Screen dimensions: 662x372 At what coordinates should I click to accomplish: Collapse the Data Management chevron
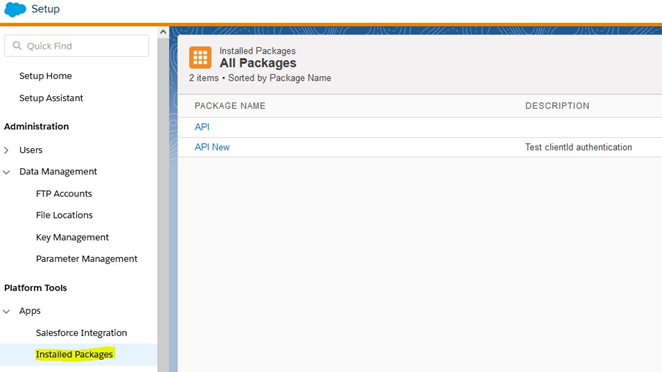[6, 172]
